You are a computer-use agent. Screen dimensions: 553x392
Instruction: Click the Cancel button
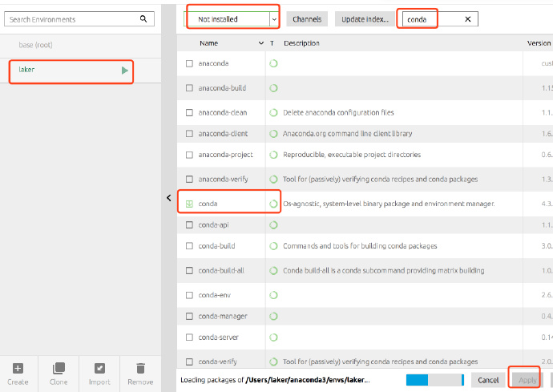click(488, 380)
